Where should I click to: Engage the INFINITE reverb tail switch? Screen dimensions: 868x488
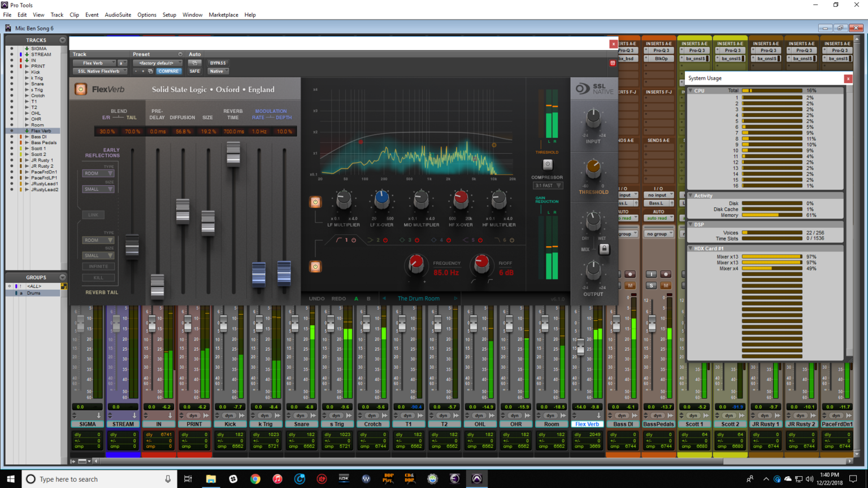click(98, 266)
